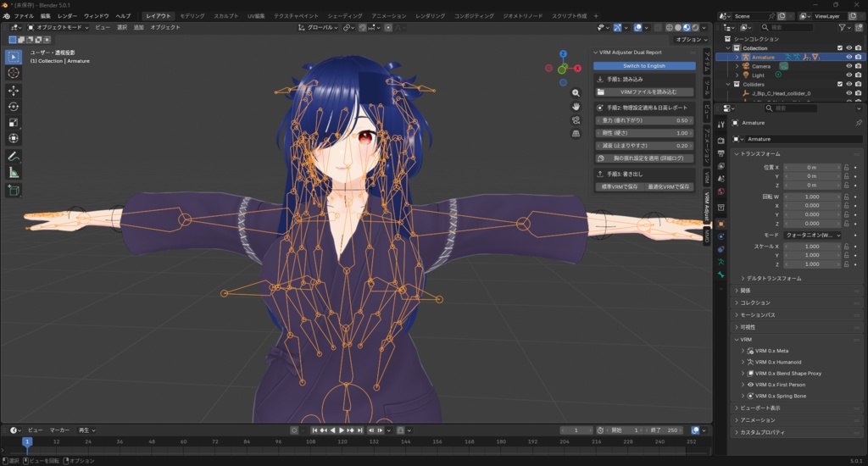Image resolution: width=868 pixels, height=466 pixels.
Task: Click the load VRM file button
Action: click(644, 92)
